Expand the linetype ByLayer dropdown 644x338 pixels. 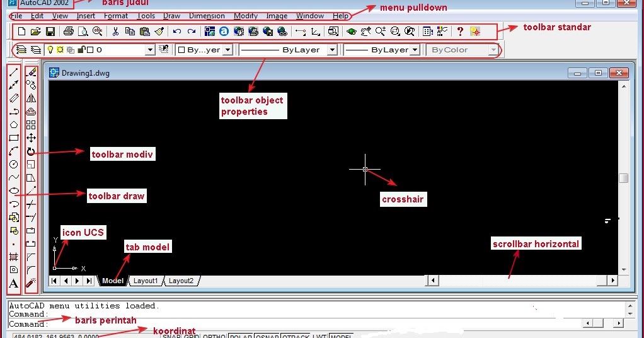(332, 50)
